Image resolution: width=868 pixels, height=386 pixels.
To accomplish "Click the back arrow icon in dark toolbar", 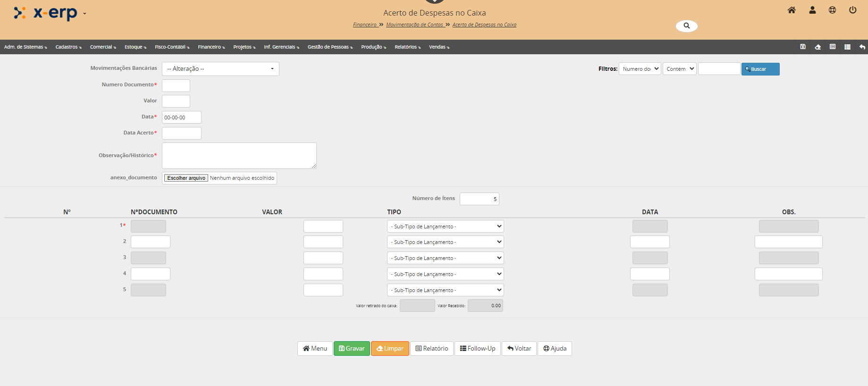I will tap(862, 47).
